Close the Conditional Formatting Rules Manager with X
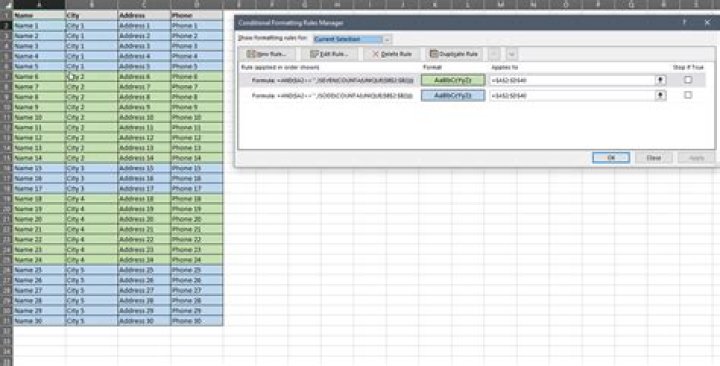Screen dimensions: 720x366 coord(707,23)
